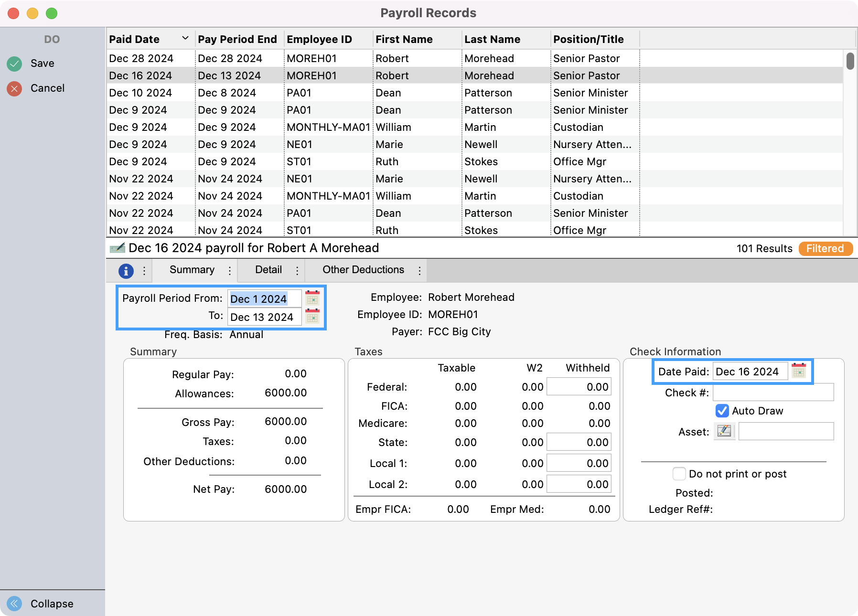Screen dimensions: 858x616
Task: Click the blue info icon tab
Action: [x=126, y=271]
